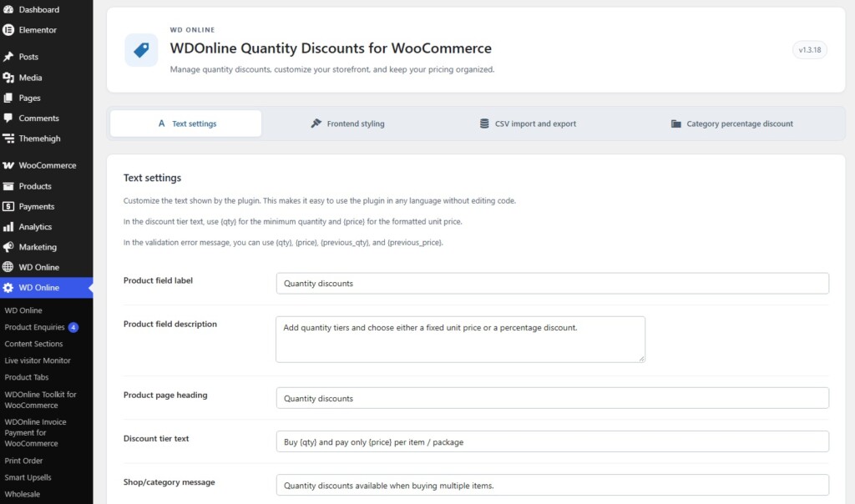Viewport: 855px width, 504px height.
Task: Switch to the Text settings tab
Action: (x=186, y=123)
